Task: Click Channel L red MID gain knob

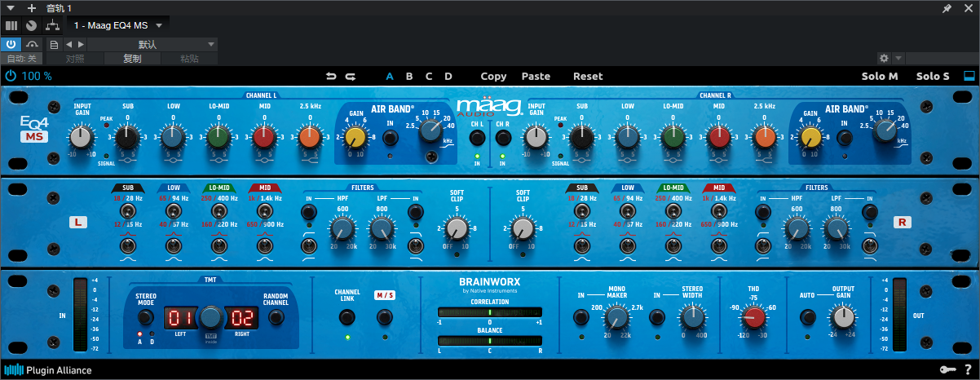Action: point(264,137)
